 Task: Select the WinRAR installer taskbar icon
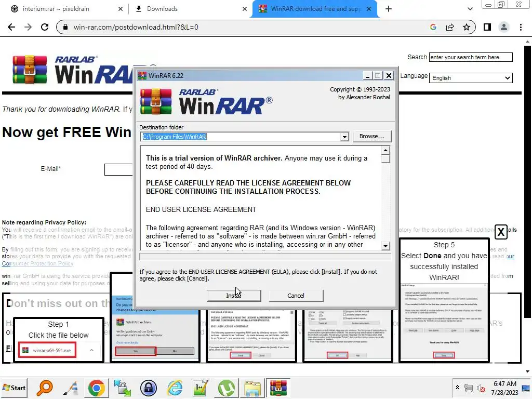coord(278,388)
